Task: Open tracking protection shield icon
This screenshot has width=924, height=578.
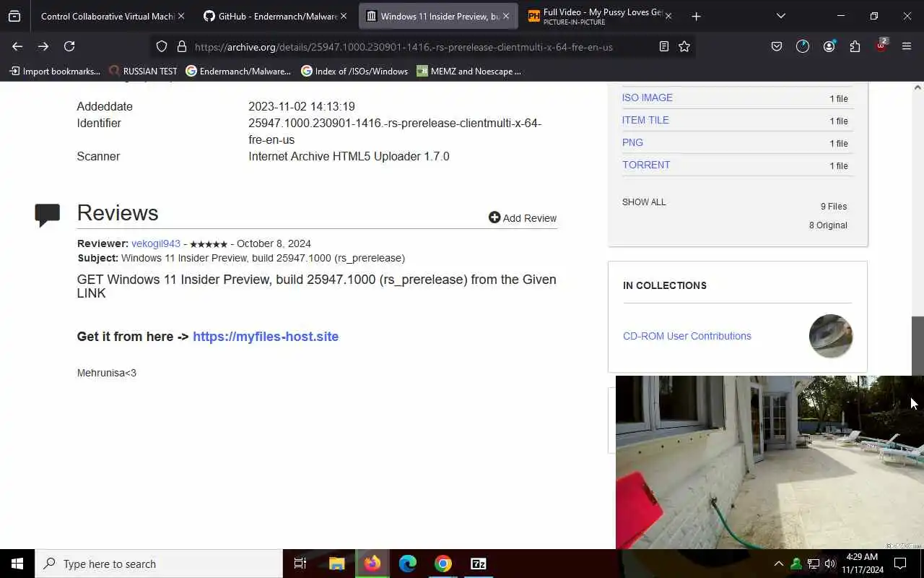Action: [x=162, y=46]
